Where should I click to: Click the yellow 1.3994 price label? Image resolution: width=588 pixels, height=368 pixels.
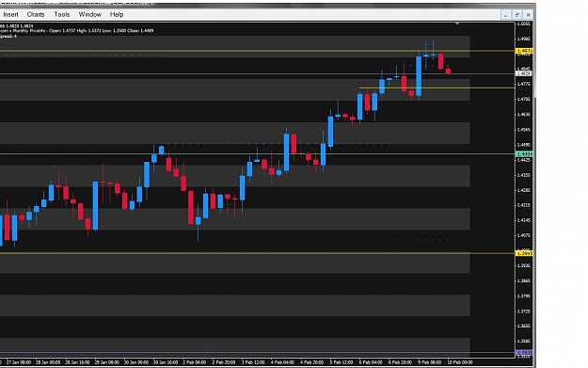524,253
